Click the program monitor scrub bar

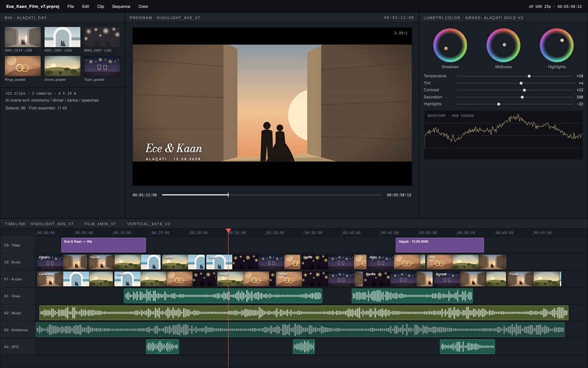point(272,195)
